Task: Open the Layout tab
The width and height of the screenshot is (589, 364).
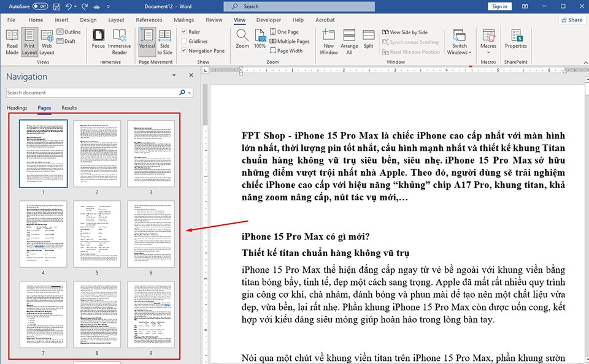Action: pos(116,20)
